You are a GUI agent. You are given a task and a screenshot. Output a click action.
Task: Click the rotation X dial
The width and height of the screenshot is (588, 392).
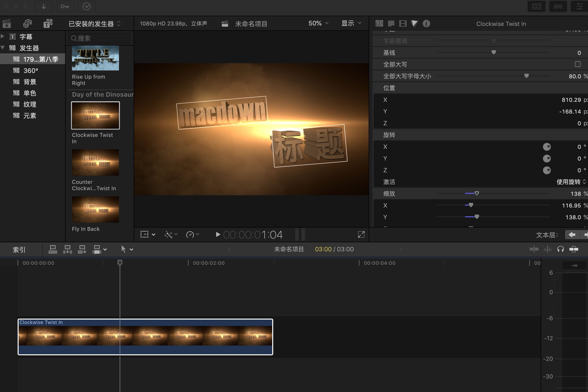point(547,147)
